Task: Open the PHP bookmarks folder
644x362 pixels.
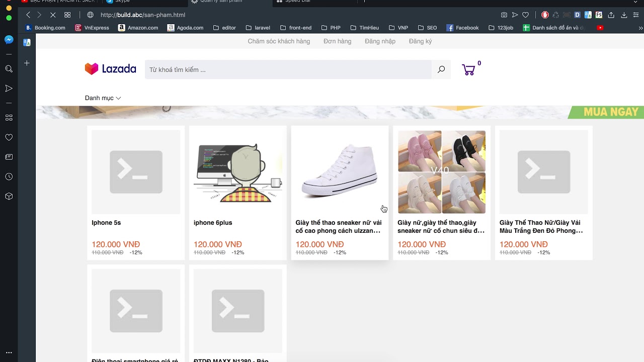Action: coord(331,28)
